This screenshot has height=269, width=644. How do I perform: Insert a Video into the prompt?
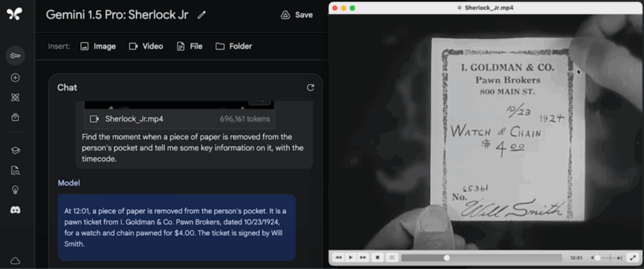click(x=146, y=46)
